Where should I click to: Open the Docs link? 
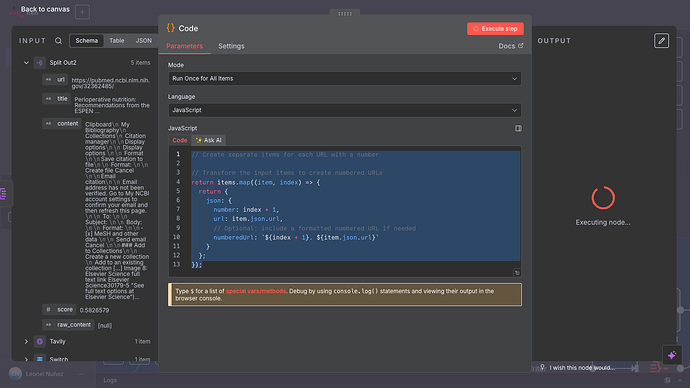[510, 46]
